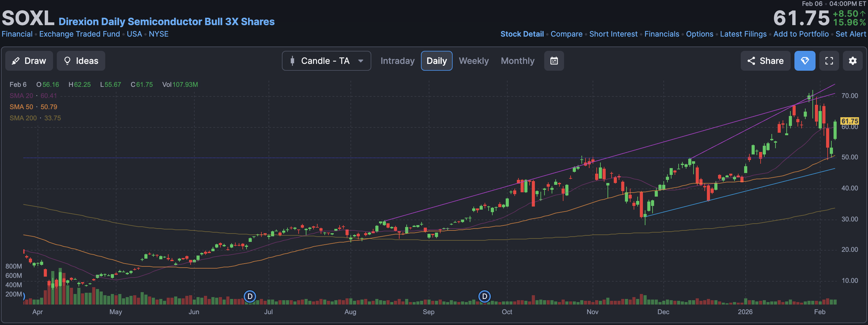The image size is (868, 325).
Task: Click the 61.75 current price tag on axis
Action: tap(849, 121)
